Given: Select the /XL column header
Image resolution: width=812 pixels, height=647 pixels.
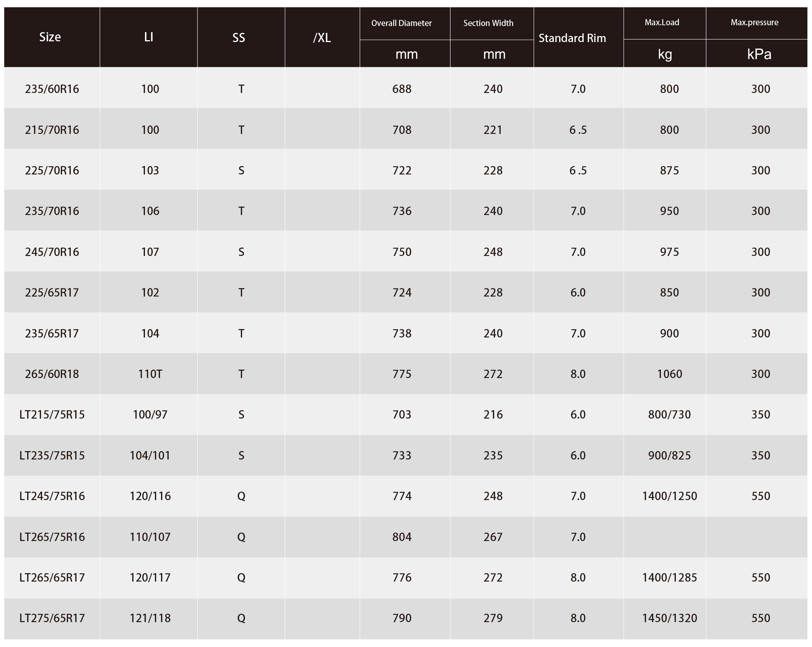Looking at the screenshot, I should 322,37.
